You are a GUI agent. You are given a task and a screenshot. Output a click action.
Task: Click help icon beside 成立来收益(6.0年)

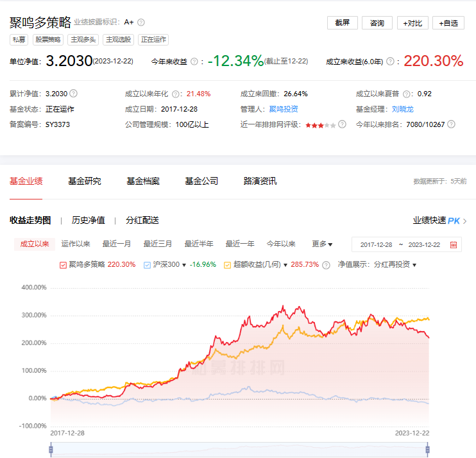[x=391, y=62]
